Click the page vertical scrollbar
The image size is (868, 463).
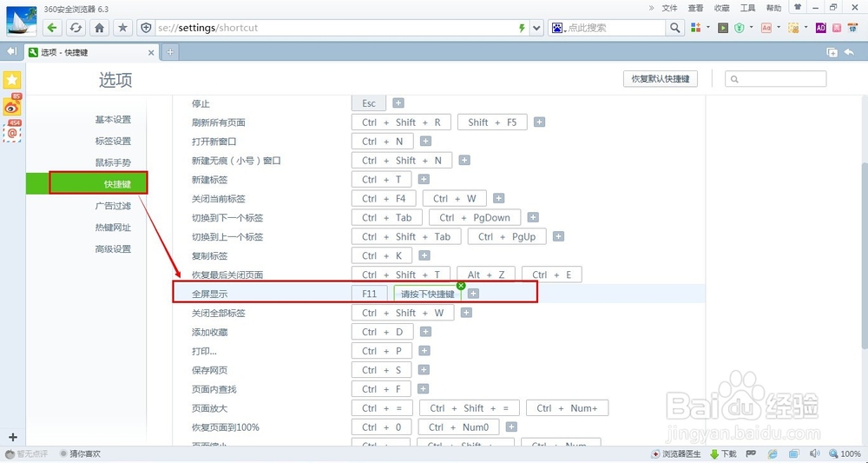coord(864,255)
